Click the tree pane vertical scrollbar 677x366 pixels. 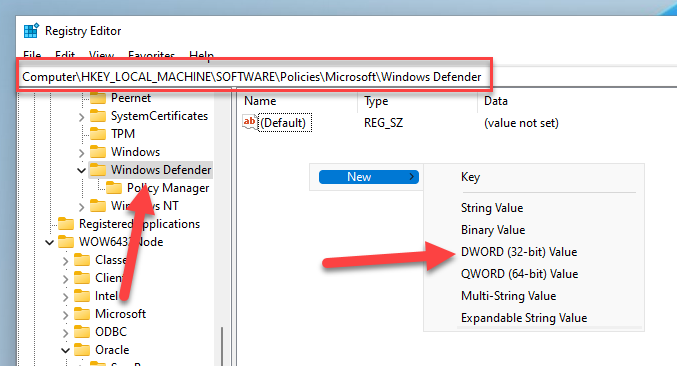click(222, 346)
